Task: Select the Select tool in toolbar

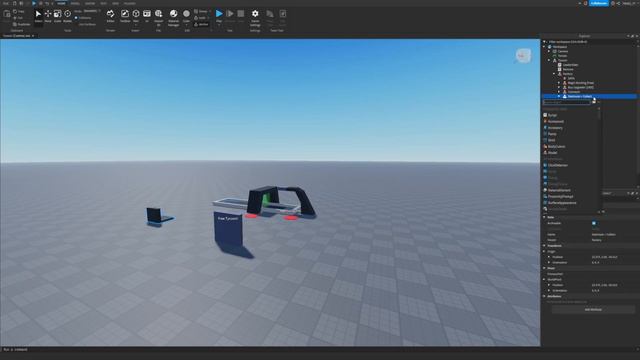Action: coord(38,16)
